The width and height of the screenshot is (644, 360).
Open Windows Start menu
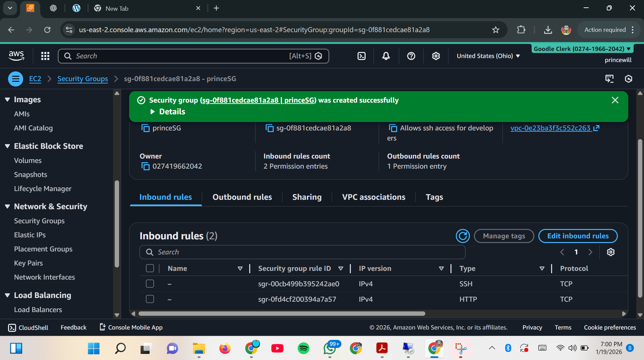(94, 348)
